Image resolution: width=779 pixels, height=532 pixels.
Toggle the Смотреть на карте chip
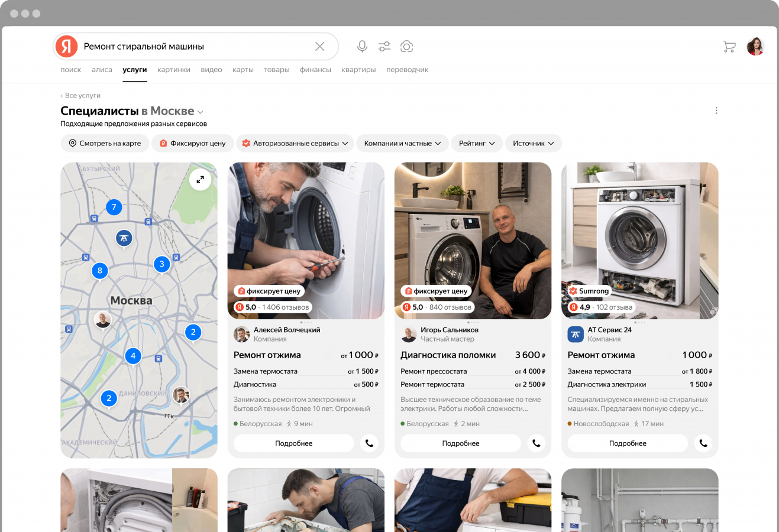[105, 143]
